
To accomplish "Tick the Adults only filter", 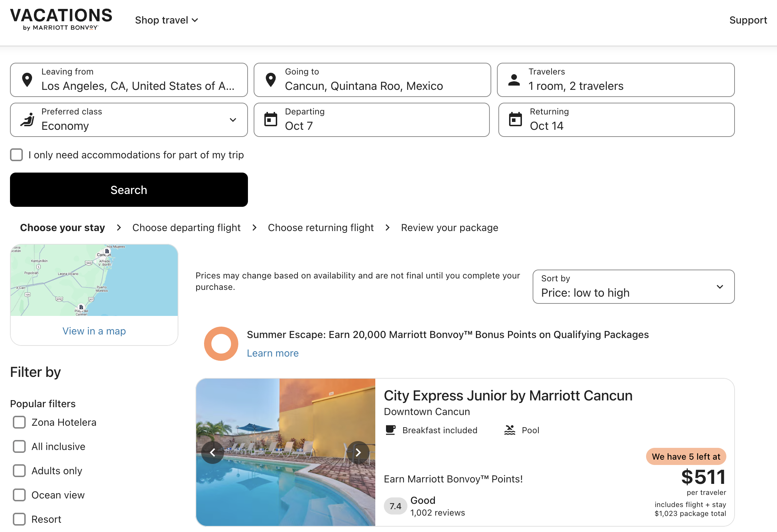I will 19,471.
